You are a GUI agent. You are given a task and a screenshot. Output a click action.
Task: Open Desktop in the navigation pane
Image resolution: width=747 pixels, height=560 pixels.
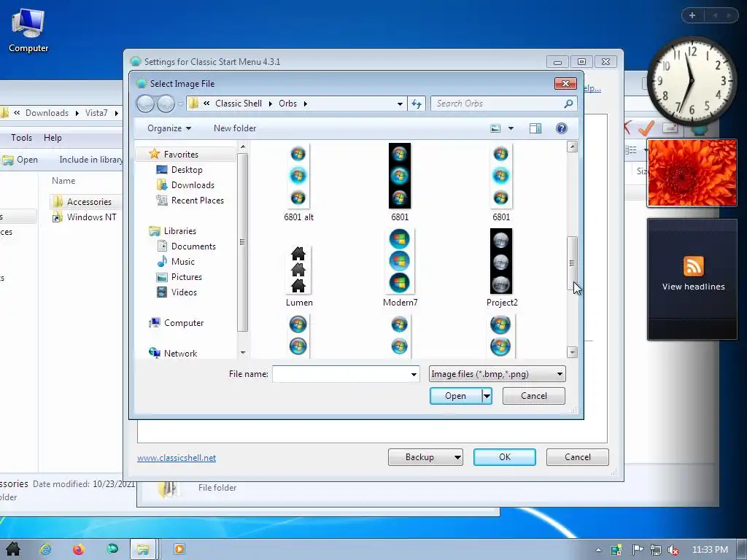click(x=186, y=169)
